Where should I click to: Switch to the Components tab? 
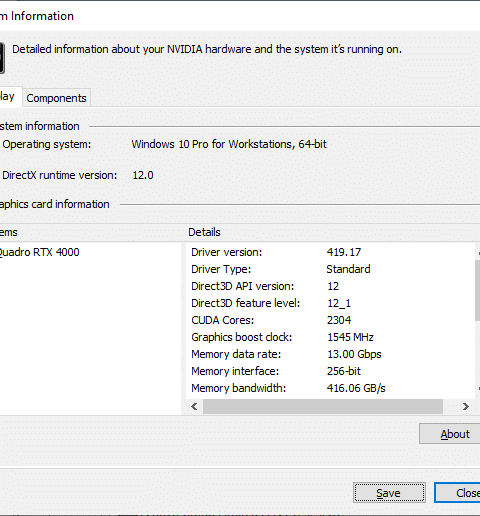pos(56,98)
